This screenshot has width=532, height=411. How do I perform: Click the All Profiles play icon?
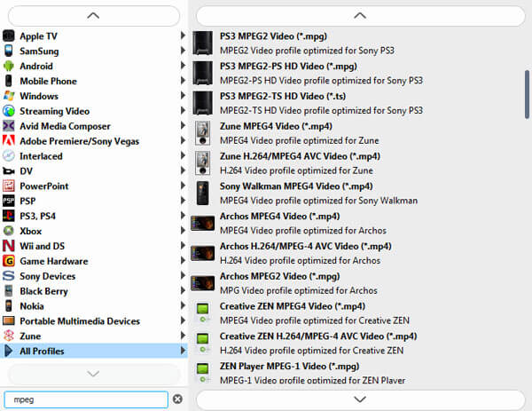(9, 351)
